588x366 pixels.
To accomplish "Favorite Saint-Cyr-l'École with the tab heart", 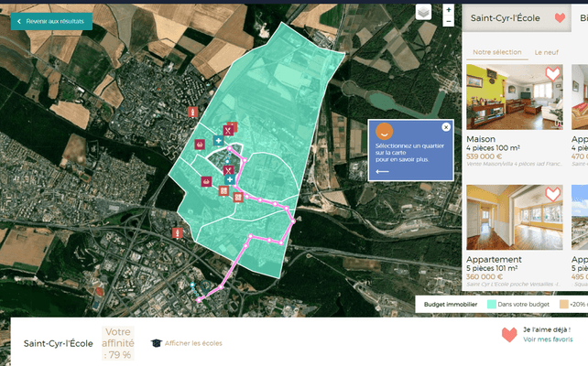I will pos(560,17).
